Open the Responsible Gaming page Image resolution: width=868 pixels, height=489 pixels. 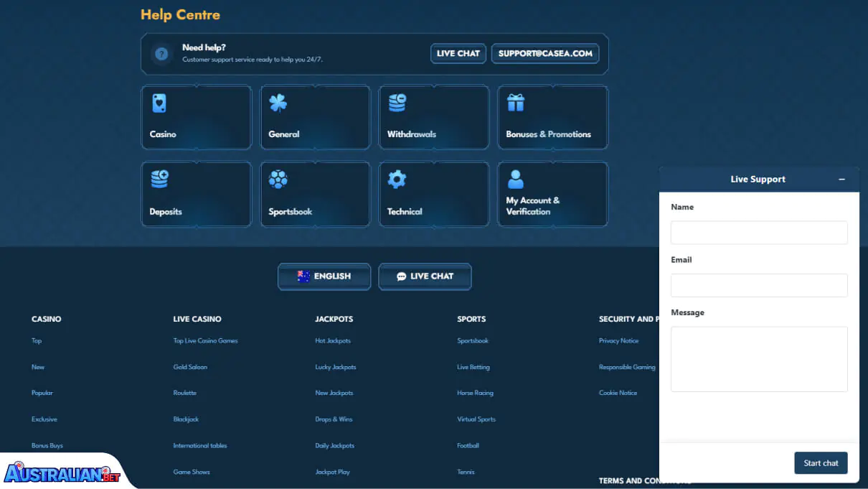pyautogui.click(x=626, y=366)
